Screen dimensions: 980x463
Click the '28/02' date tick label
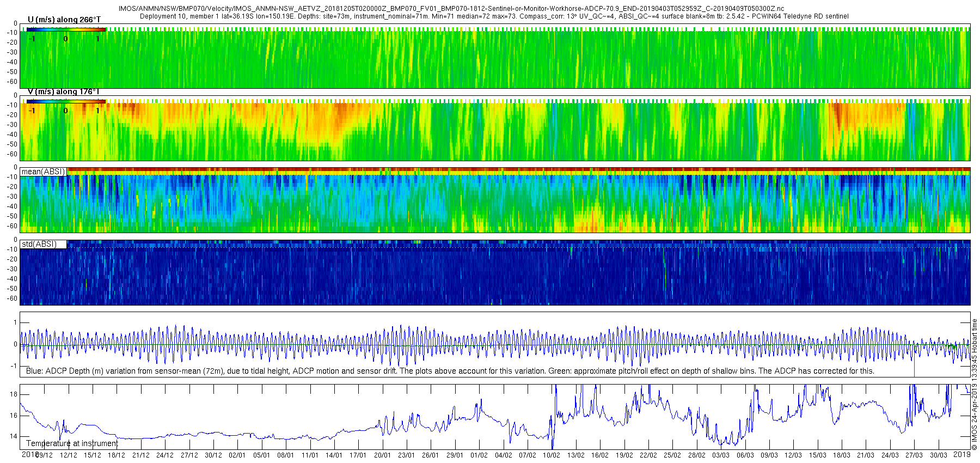[x=697, y=455]
